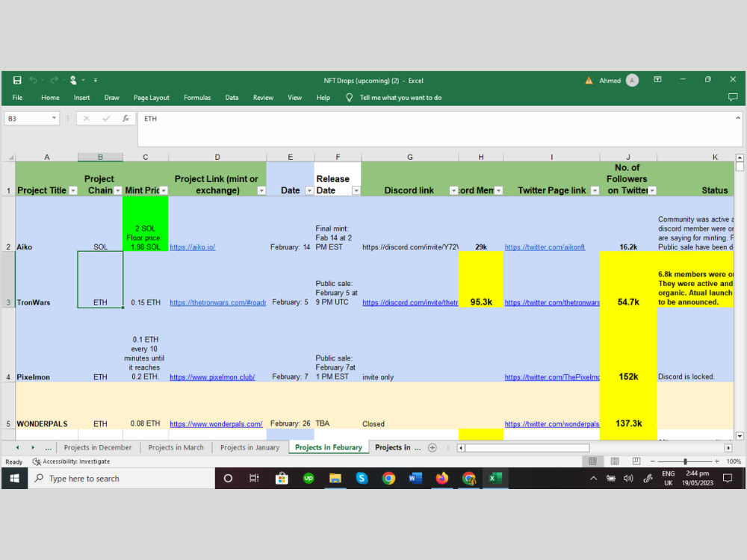Open No. of Followers filter dropdown
Viewport: 747px width, 560px height.
click(652, 190)
